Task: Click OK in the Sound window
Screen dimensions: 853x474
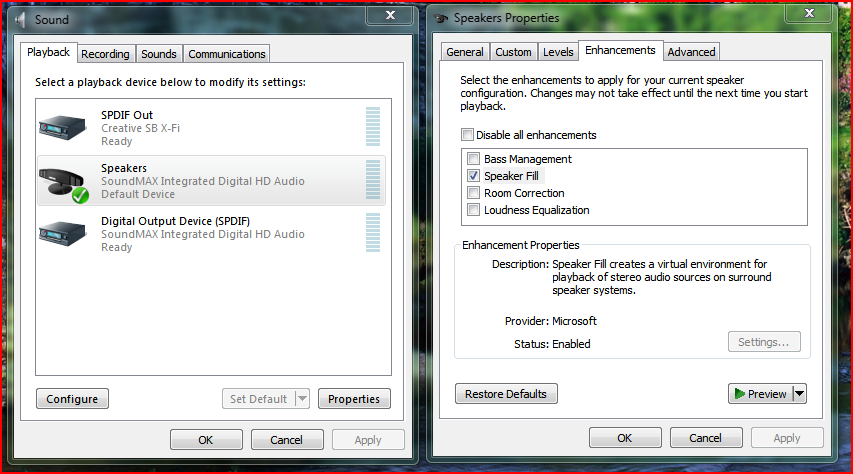Action: click(206, 440)
